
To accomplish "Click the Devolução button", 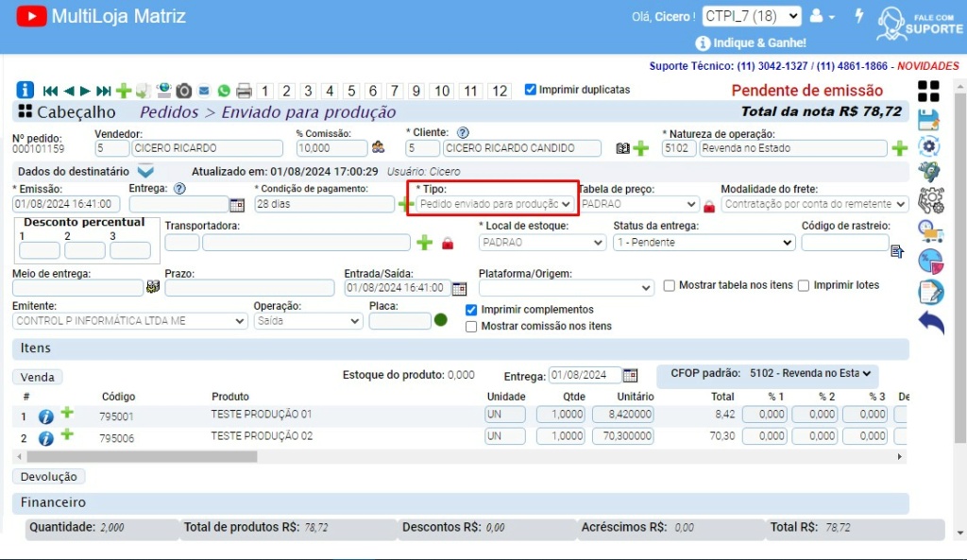I will [x=48, y=476].
